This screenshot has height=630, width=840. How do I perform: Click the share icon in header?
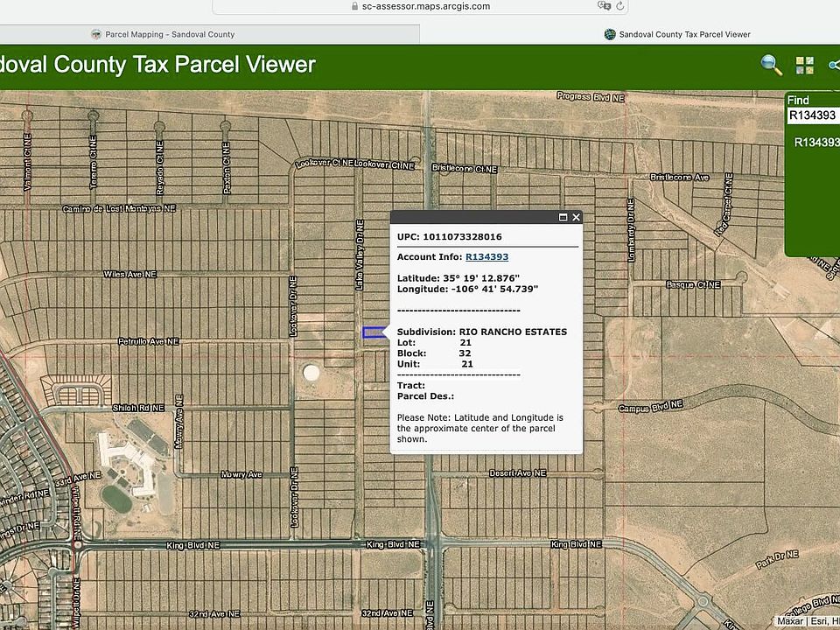coord(833,66)
